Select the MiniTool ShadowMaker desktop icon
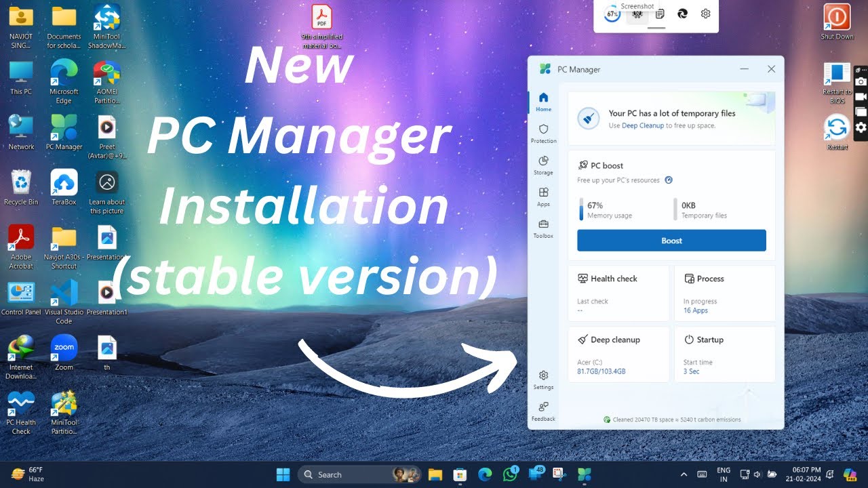Viewport: 868px width, 488px height. click(x=106, y=26)
